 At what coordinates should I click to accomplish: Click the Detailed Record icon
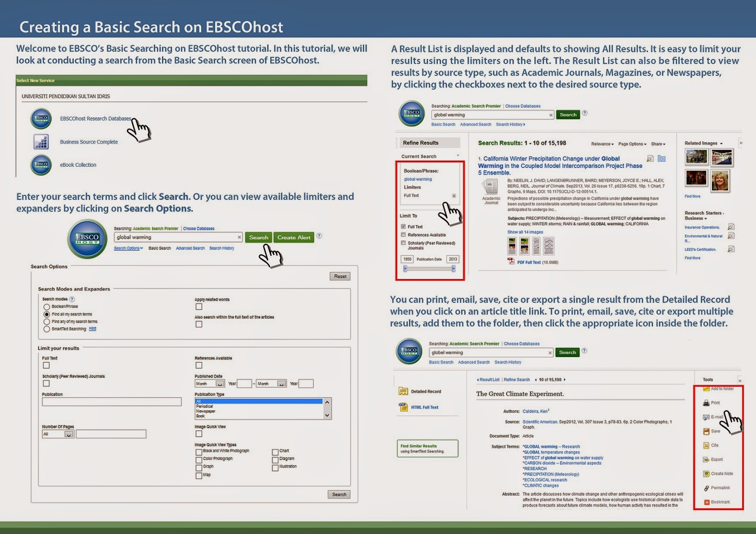pyautogui.click(x=403, y=391)
